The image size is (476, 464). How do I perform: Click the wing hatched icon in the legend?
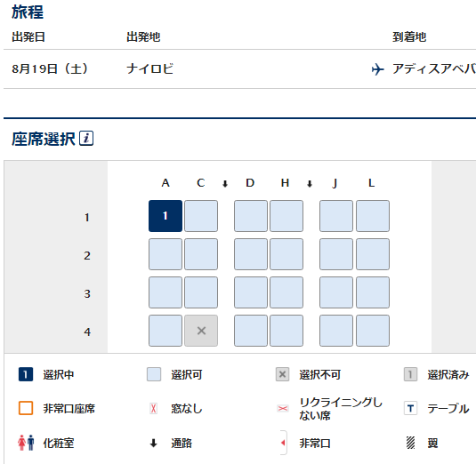[410, 443]
